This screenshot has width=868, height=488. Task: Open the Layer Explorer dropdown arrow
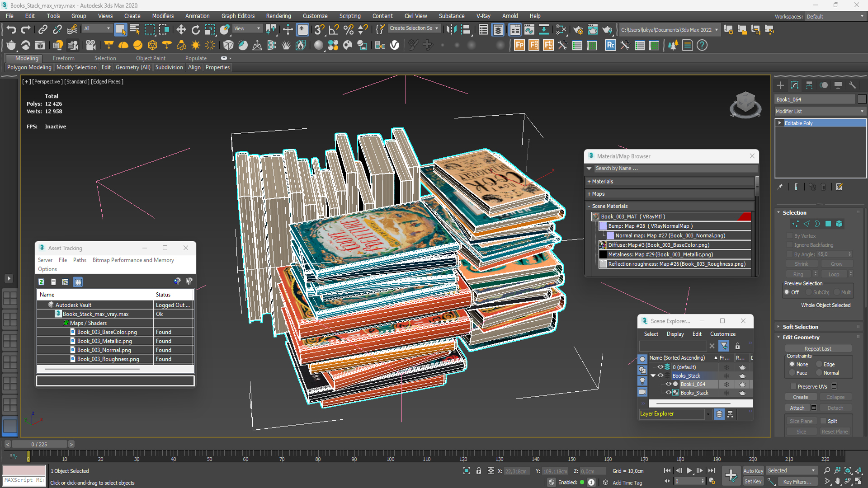pyautogui.click(x=708, y=414)
